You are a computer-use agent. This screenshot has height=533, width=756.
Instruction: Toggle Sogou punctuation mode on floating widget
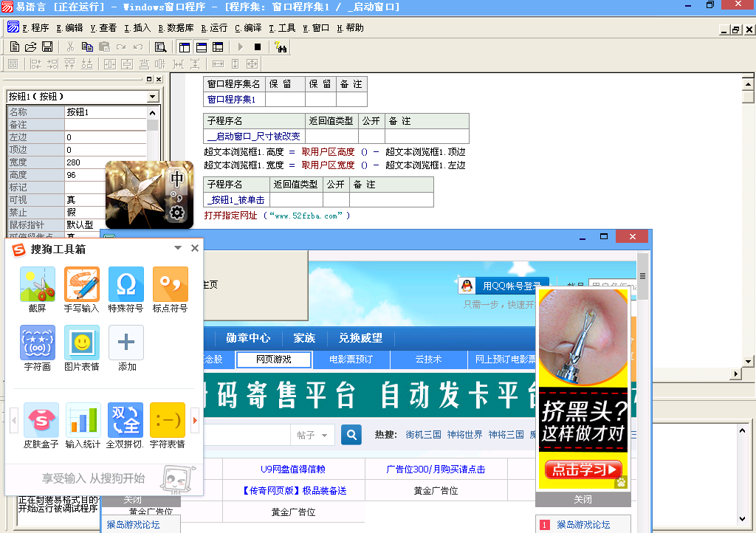coord(176,196)
